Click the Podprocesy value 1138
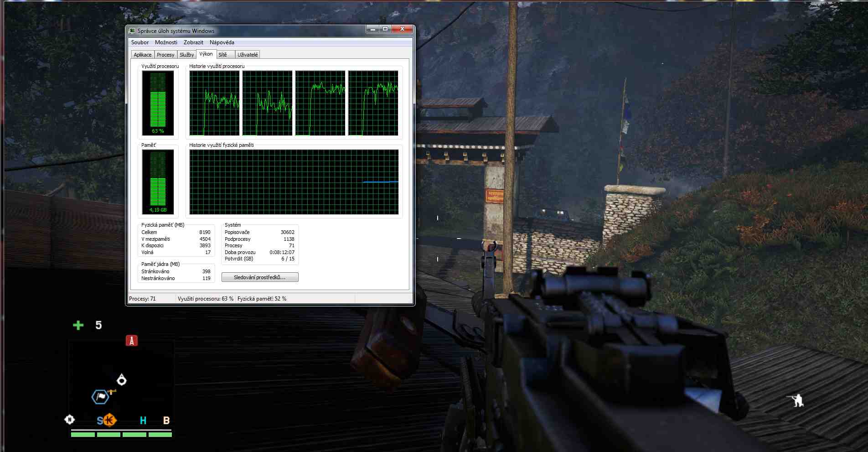868x452 pixels. (289, 239)
